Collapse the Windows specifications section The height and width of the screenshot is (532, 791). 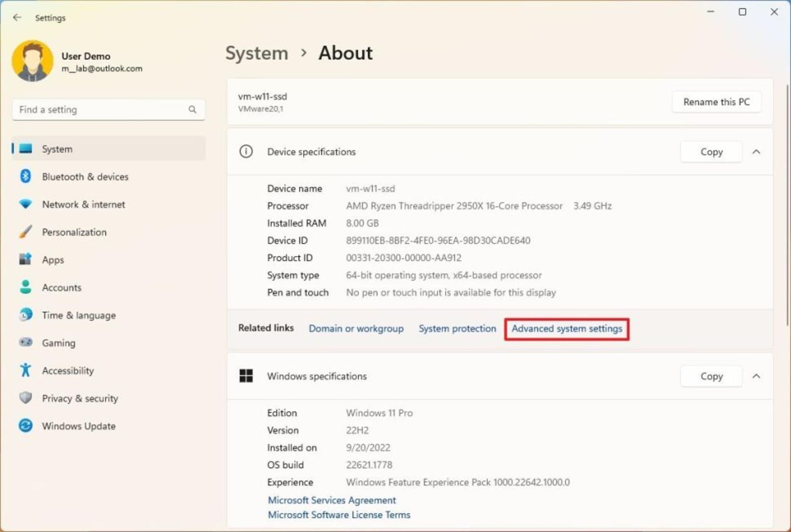pos(756,376)
